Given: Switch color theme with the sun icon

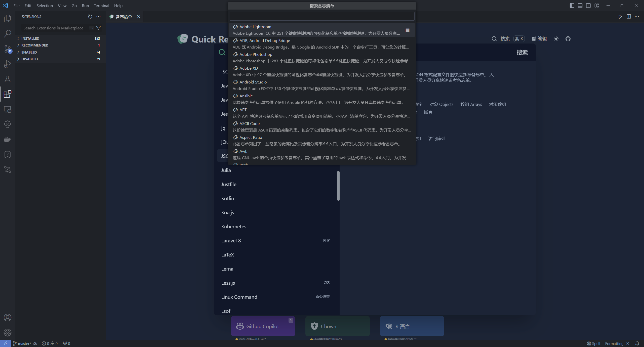Looking at the screenshot, I should pyautogui.click(x=556, y=39).
